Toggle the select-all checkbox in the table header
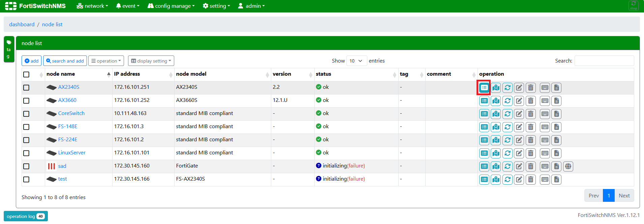This screenshot has height=224, width=644. point(26,74)
